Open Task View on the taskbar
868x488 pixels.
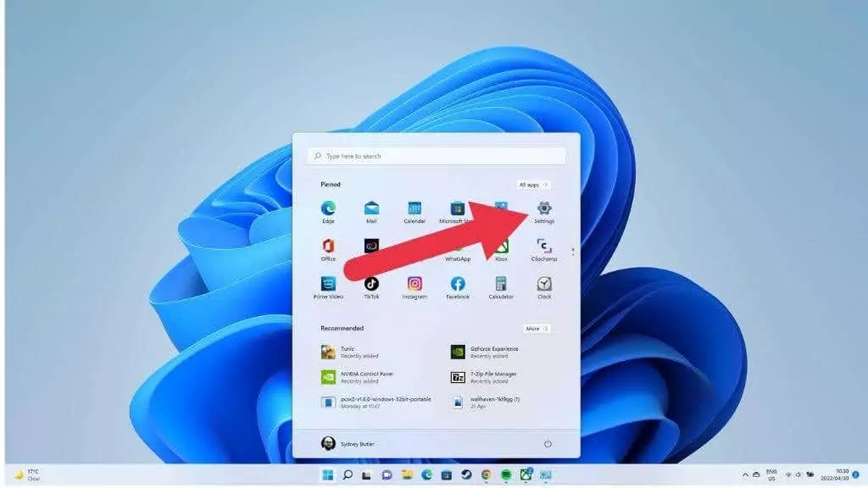tap(366, 474)
